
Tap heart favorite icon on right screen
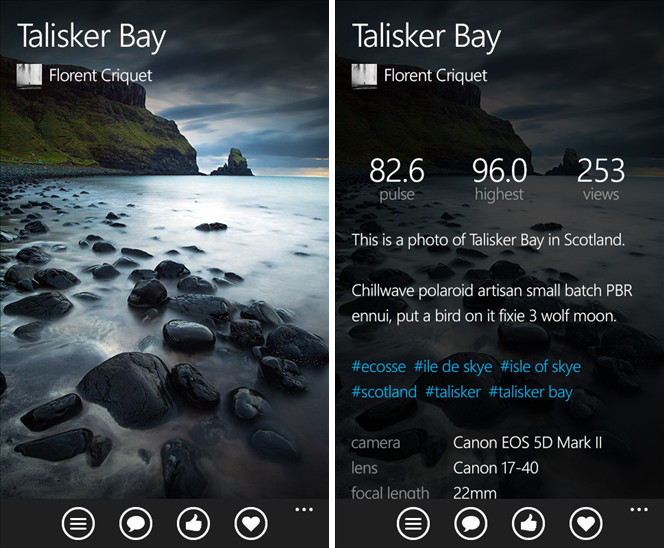[x=586, y=524]
